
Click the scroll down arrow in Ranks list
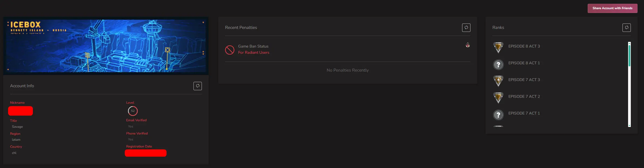click(x=629, y=126)
